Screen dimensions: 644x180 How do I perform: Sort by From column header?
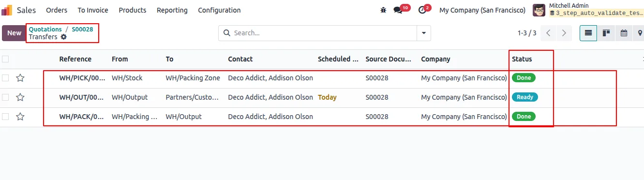point(120,59)
